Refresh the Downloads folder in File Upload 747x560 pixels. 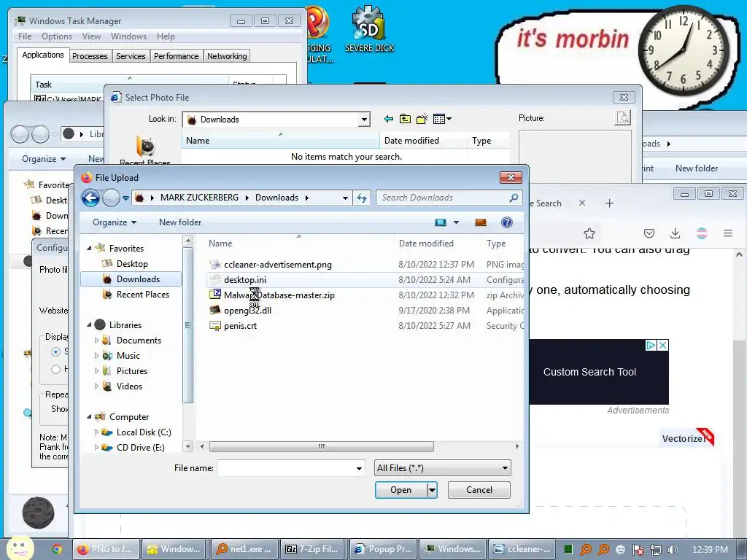tap(362, 198)
